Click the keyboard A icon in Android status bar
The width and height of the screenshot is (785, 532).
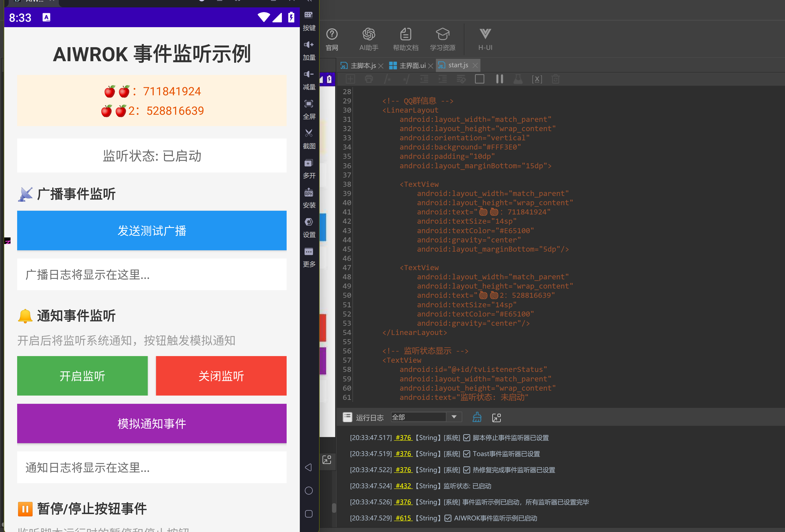[47, 17]
